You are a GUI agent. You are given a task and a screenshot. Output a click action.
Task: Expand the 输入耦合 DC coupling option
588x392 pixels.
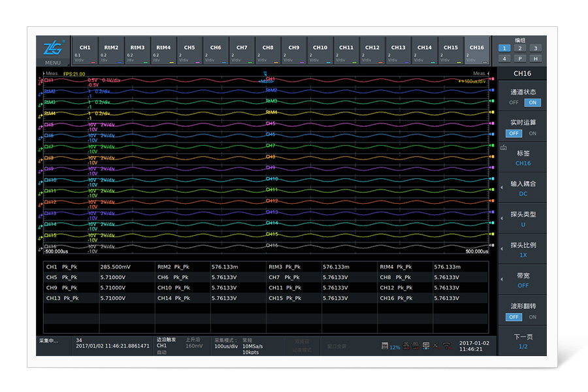point(522,188)
